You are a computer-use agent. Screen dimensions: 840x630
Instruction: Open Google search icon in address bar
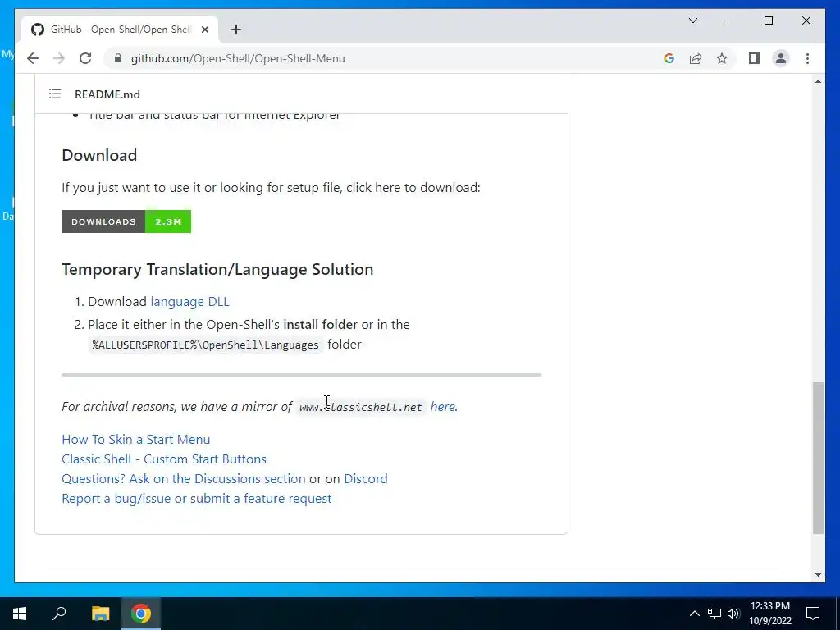tap(669, 58)
